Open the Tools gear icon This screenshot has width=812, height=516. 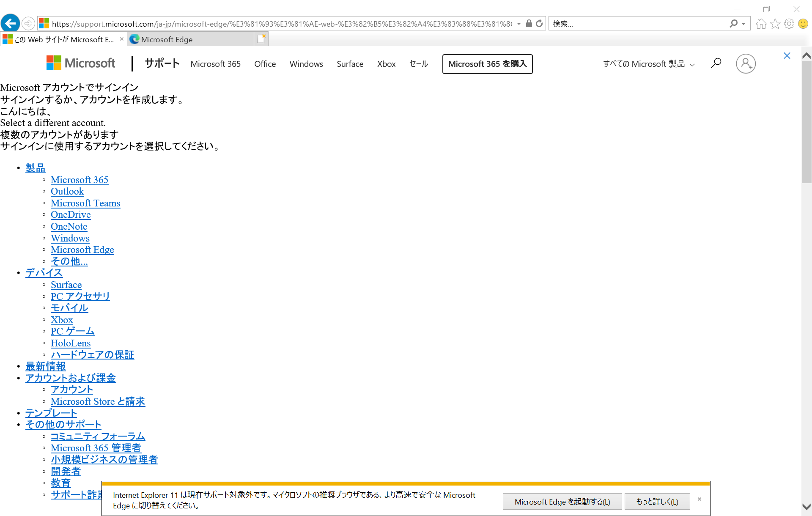tap(789, 24)
